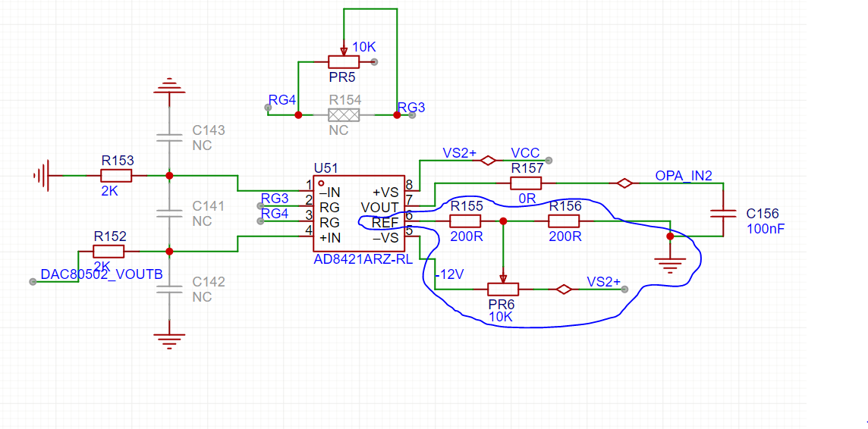Click the DAC80502_VOUTB net label
Image resolution: width=868 pixels, height=429 pixels.
102,274
